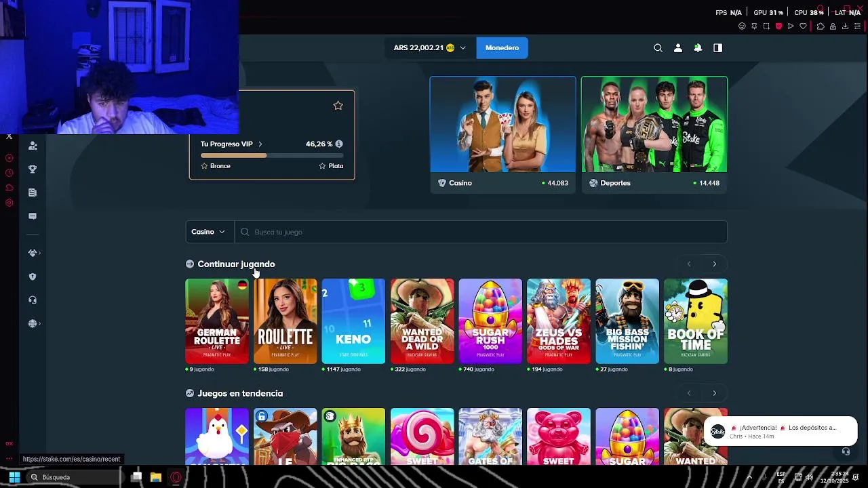Screen dimensions: 868x488
Task: Open the responsible gambling shield icon
Action: pyautogui.click(x=33, y=277)
